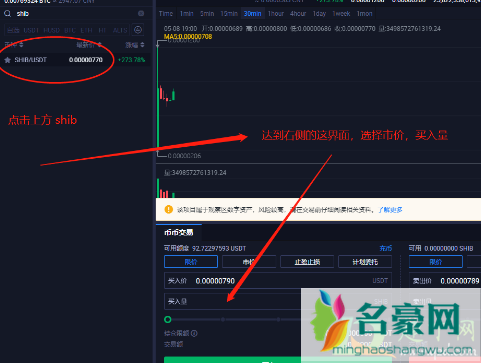
Task: Click the search magnifier icon beside 'shib'
Action: 8,14
